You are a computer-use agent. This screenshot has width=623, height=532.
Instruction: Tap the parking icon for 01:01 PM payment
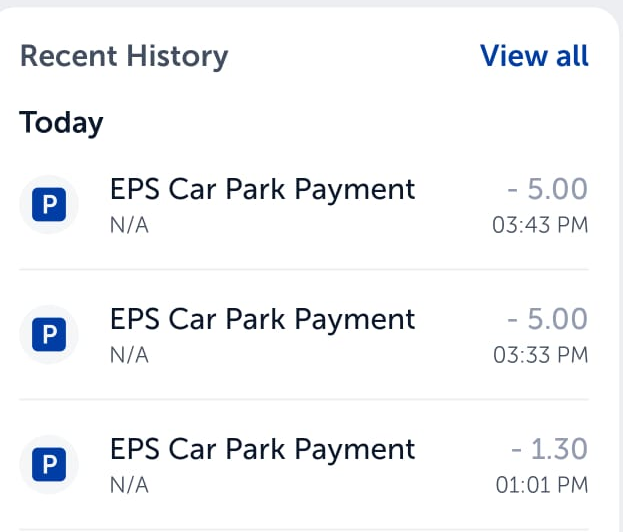[49, 464]
